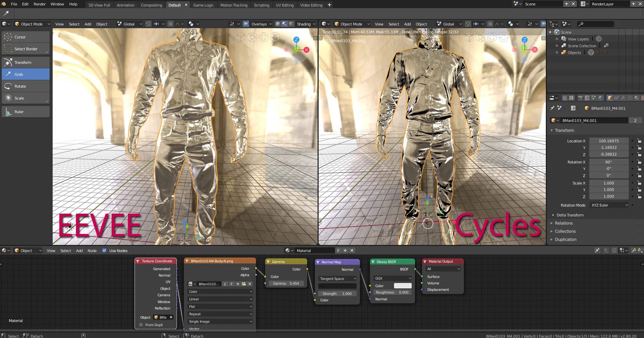644x338 pixels.
Task: Adjust the Gamma value slider
Action: 286,283
